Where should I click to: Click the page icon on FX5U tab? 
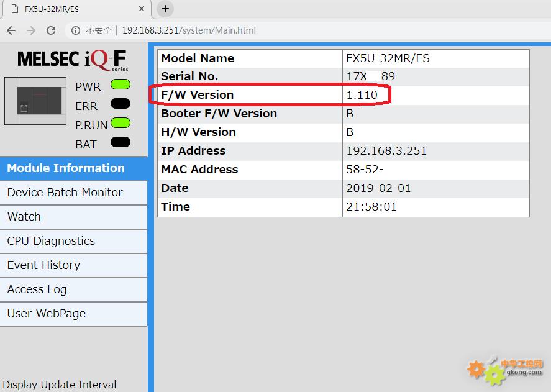[x=15, y=9]
